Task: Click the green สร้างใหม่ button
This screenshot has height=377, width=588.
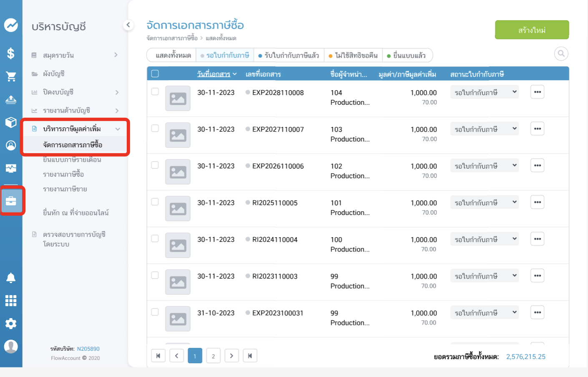Action: (x=532, y=30)
